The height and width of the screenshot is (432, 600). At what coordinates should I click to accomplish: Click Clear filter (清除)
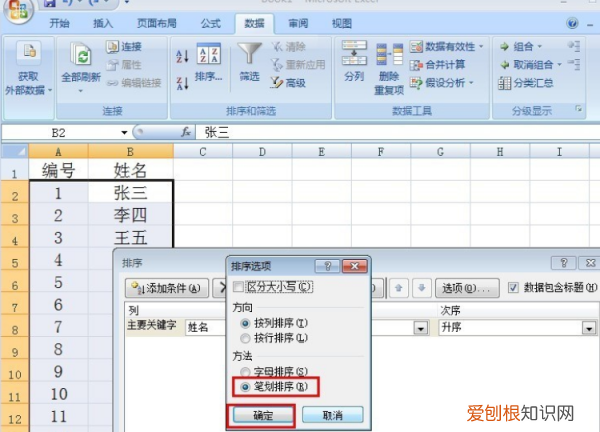tap(288, 47)
